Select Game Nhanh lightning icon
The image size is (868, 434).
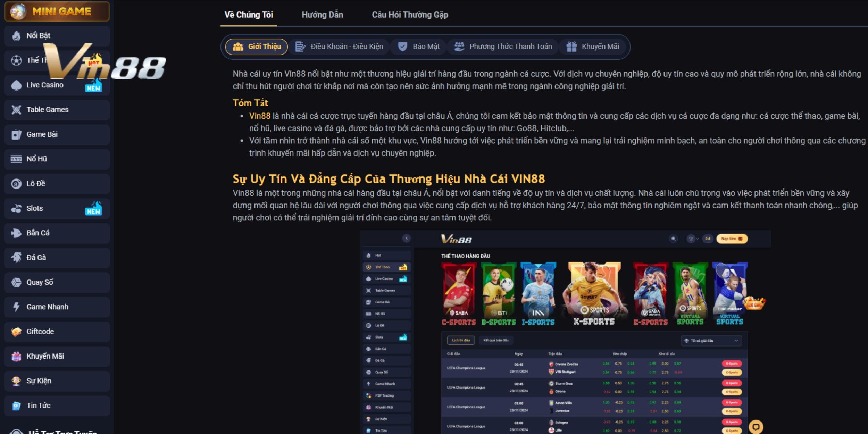tap(16, 307)
